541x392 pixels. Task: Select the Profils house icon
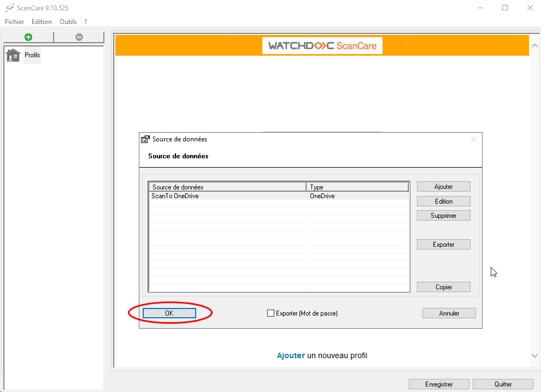(13, 55)
